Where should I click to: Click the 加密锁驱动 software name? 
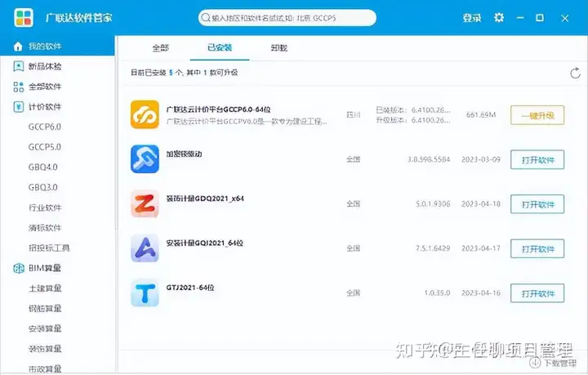coord(184,154)
